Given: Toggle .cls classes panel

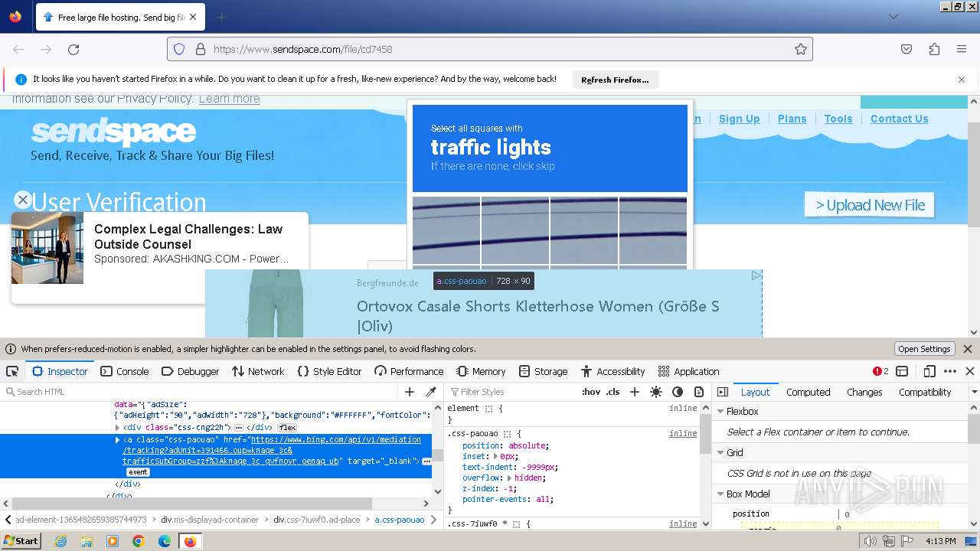Looking at the screenshot, I should 613,392.
